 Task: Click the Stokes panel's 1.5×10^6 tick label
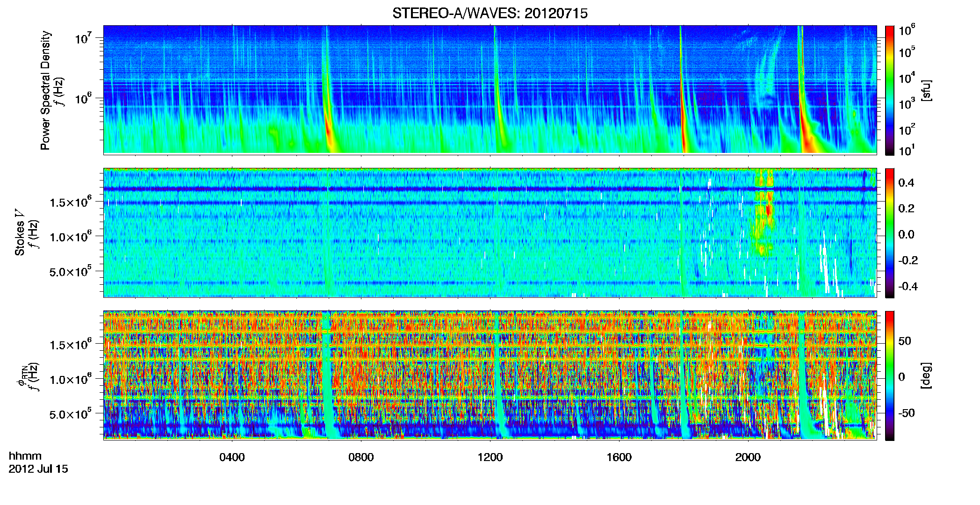71,202
